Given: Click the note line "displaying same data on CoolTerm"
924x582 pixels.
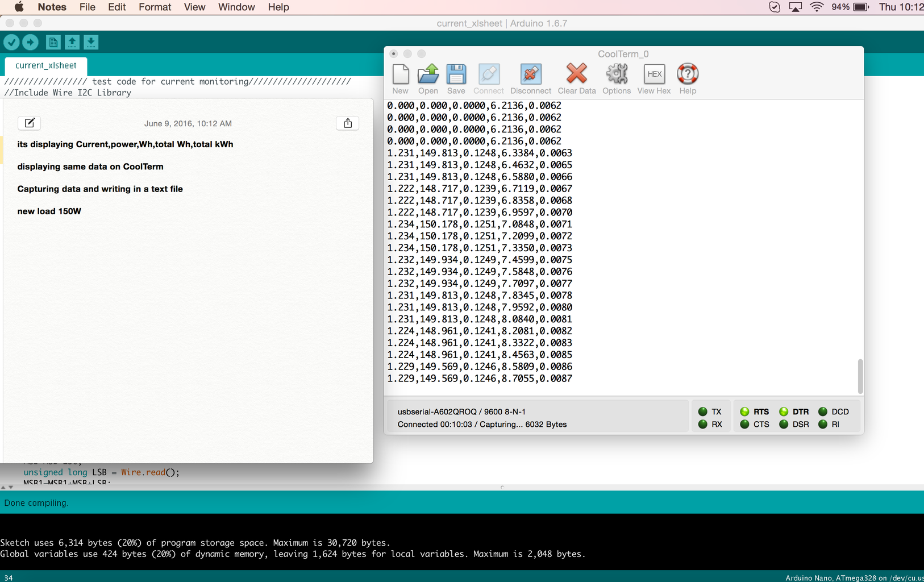Looking at the screenshot, I should 90,167.
